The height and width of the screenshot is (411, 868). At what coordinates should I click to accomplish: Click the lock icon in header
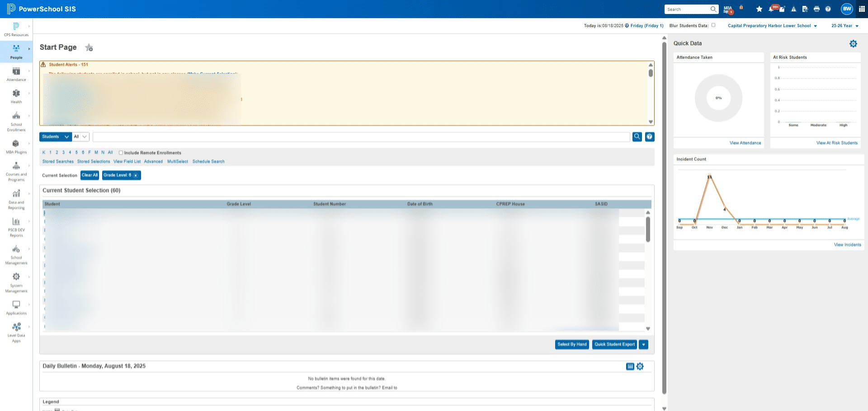(x=741, y=7)
